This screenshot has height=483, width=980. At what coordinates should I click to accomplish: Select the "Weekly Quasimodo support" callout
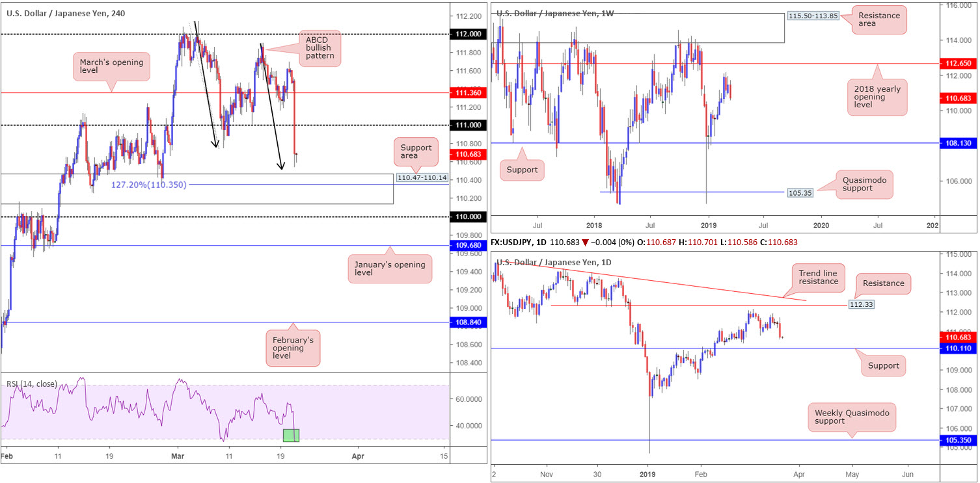[852, 417]
